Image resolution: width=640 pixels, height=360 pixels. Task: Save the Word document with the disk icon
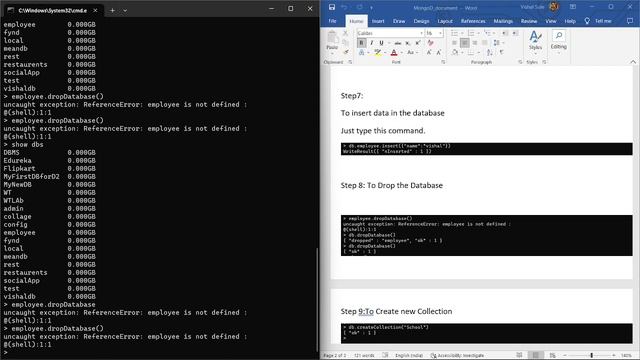click(332, 7)
